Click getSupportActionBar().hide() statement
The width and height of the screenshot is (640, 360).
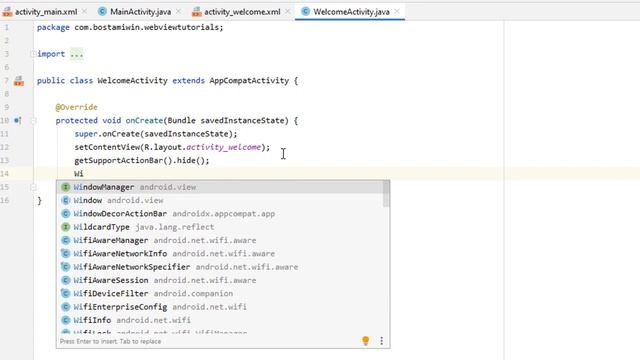[x=142, y=160]
